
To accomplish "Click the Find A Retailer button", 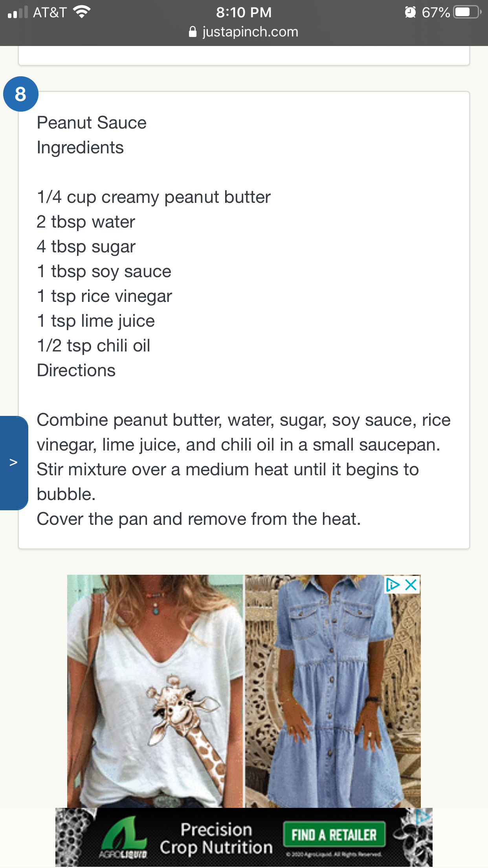I will [x=334, y=835].
